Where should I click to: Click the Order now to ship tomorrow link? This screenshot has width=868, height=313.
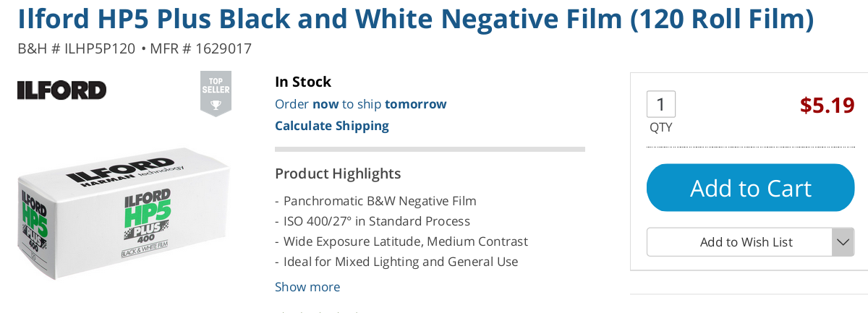[x=360, y=104]
